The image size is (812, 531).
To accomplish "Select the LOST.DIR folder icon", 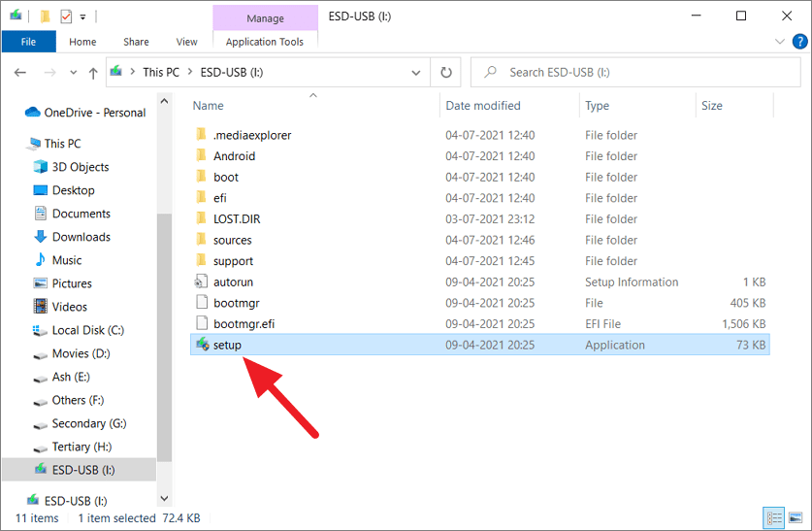I will (202, 218).
